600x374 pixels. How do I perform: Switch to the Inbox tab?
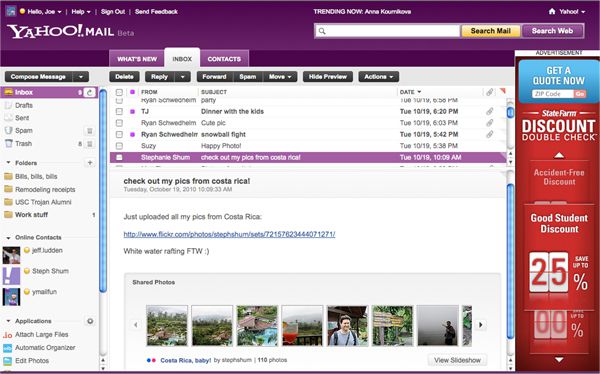coord(182,59)
